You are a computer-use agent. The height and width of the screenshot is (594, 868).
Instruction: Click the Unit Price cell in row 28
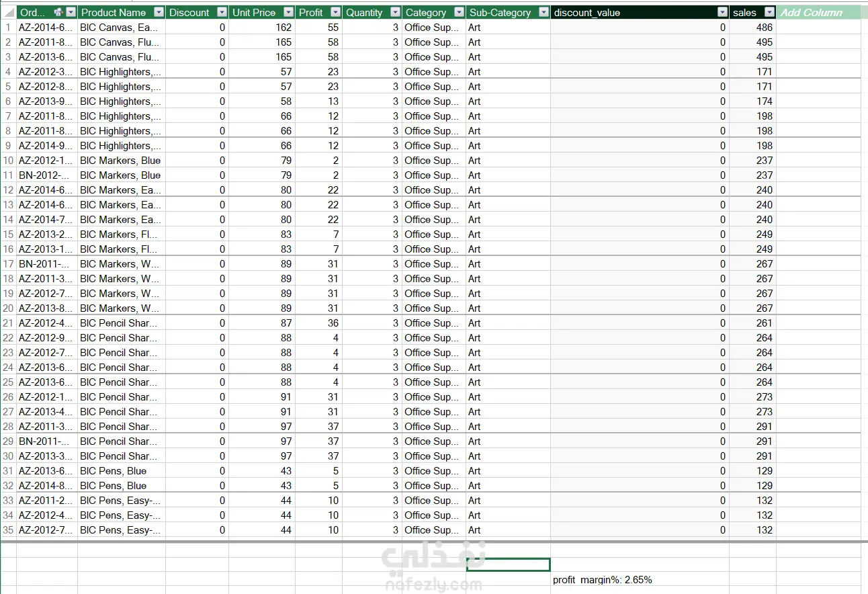pyautogui.click(x=262, y=426)
